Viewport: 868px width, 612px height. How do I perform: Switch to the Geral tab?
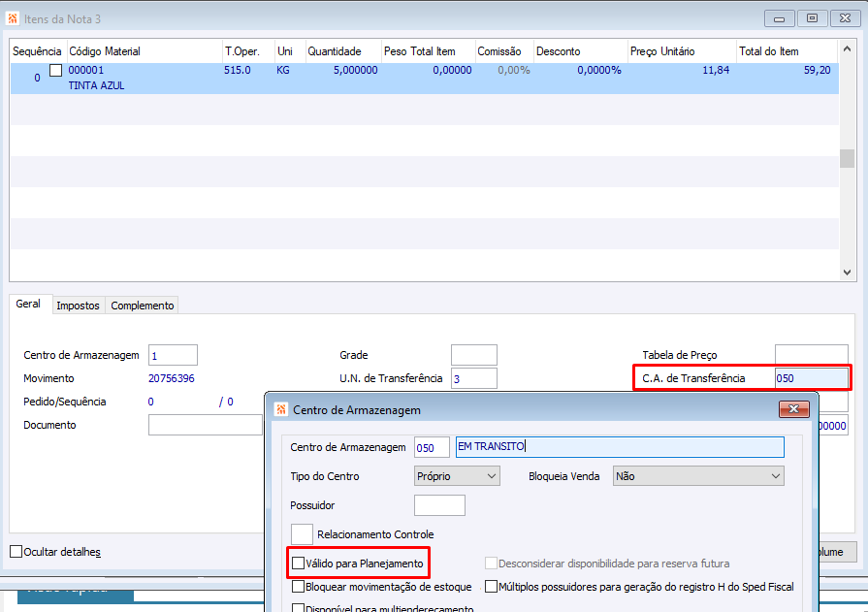click(x=28, y=305)
